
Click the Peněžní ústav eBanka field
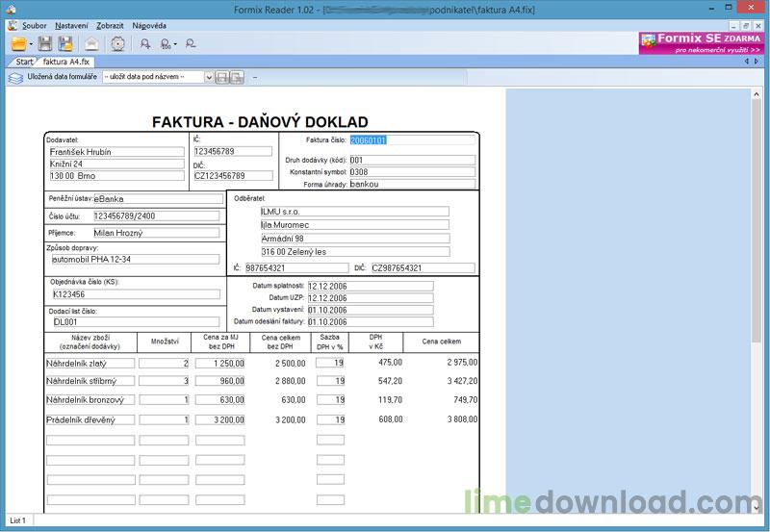click(x=158, y=199)
